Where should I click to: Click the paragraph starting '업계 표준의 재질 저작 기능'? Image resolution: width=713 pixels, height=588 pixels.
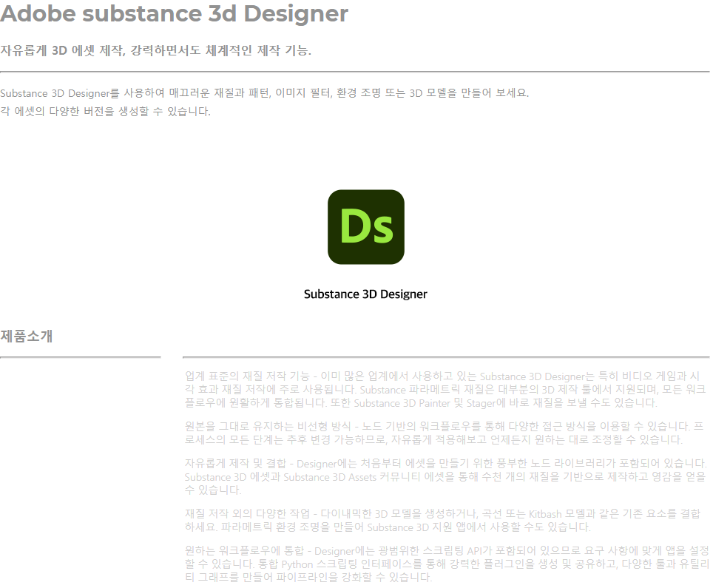pyautogui.click(x=445, y=389)
